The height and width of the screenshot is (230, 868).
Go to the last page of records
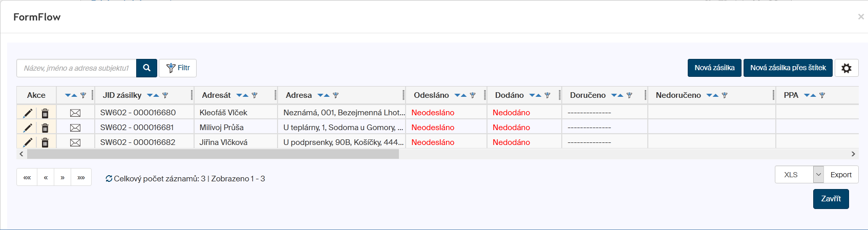coord(81,177)
